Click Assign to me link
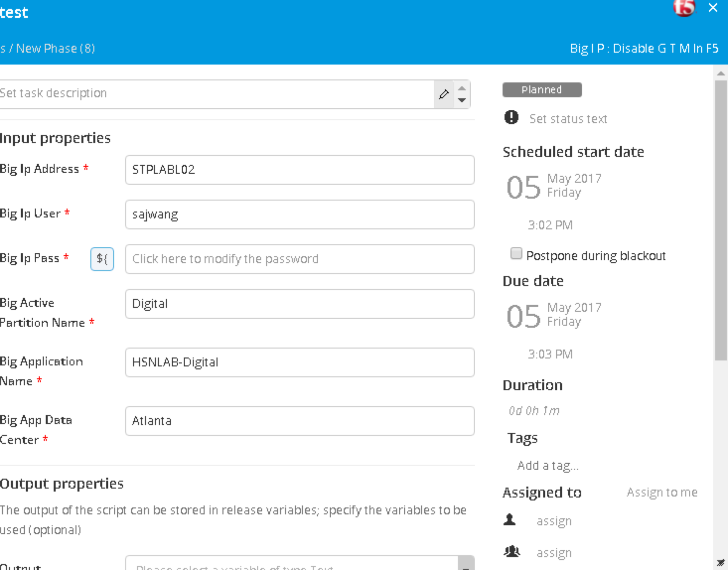 662,492
